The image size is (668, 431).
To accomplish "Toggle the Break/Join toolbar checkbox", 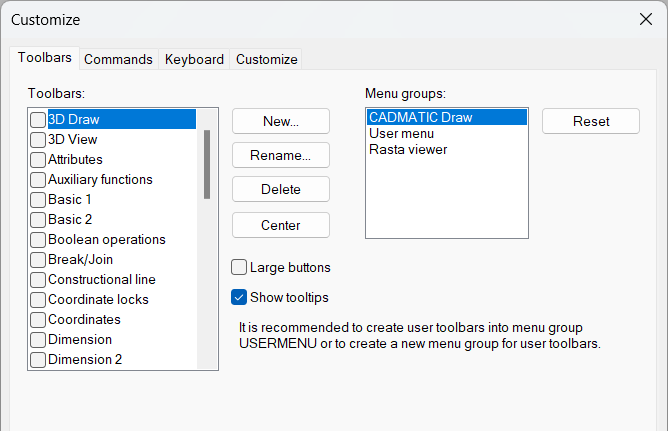I will click(38, 260).
